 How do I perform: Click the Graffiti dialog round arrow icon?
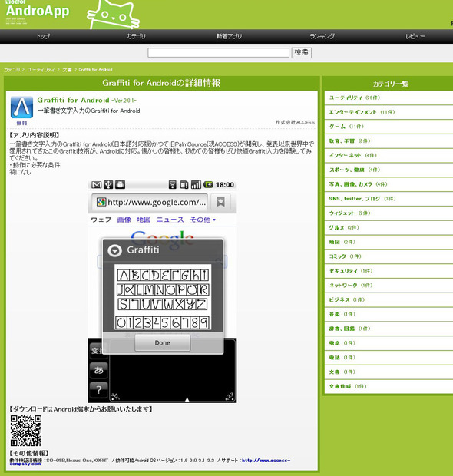[115, 251]
